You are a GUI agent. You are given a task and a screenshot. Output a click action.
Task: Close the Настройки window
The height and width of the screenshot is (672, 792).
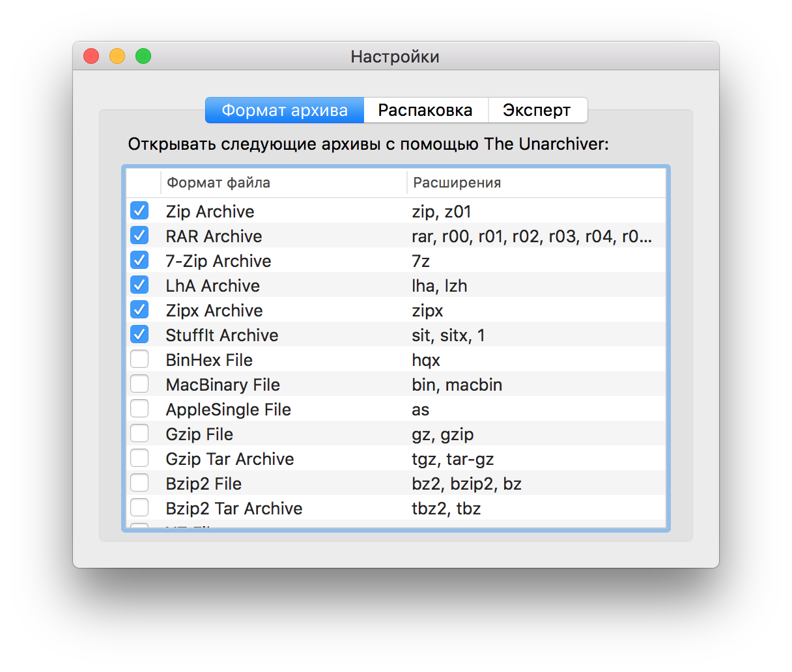click(91, 57)
